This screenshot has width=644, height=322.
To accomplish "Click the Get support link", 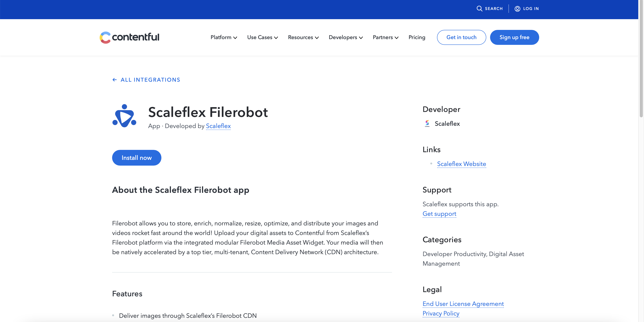I will pyautogui.click(x=439, y=214).
